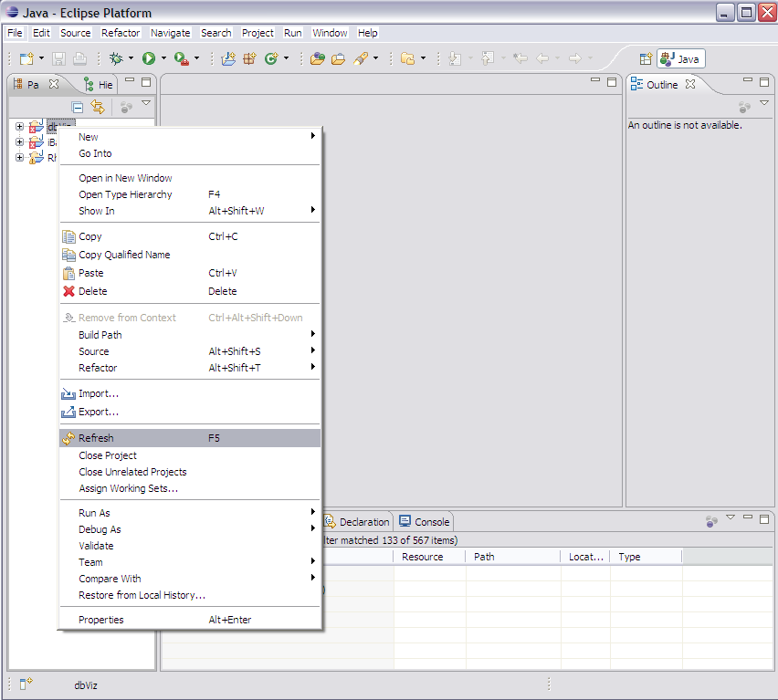
Task: Close the Outline view with its X
Action: click(x=690, y=84)
